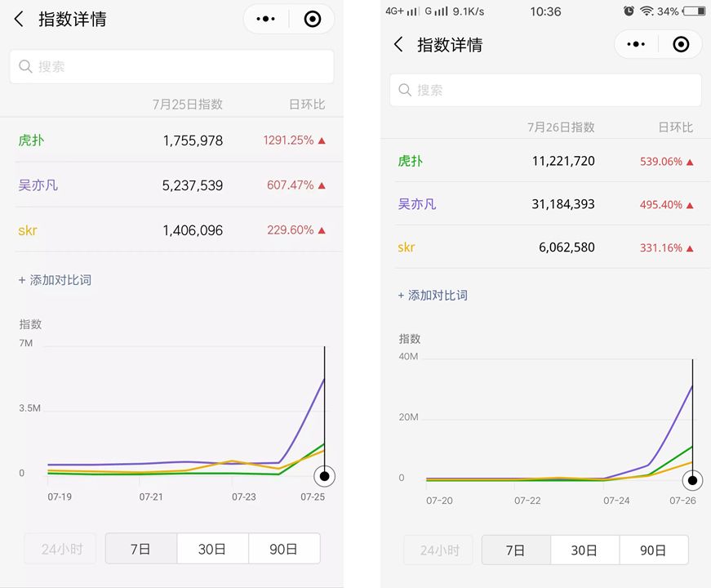
Task: Click red up-triangle beside 495.40%
Action: tap(690, 206)
